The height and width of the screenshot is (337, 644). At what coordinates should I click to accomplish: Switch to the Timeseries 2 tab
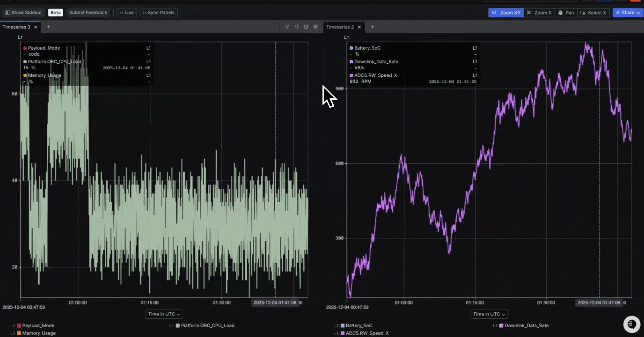click(x=340, y=27)
